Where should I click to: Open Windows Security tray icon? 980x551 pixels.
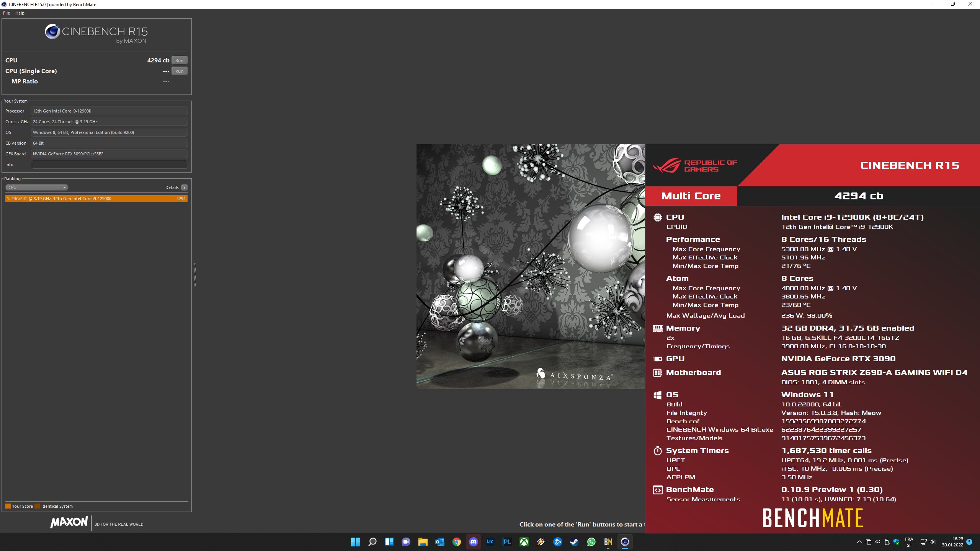click(x=896, y=542)
